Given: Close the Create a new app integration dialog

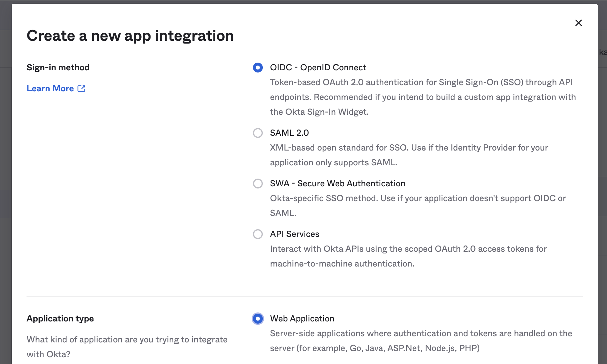Looking at the screenshot, I should coord(578,23).
